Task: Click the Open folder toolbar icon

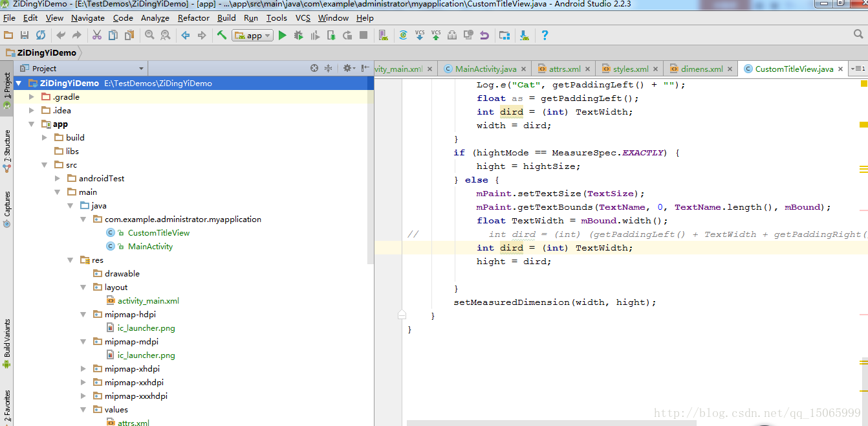Action: (x=8, y=35)
